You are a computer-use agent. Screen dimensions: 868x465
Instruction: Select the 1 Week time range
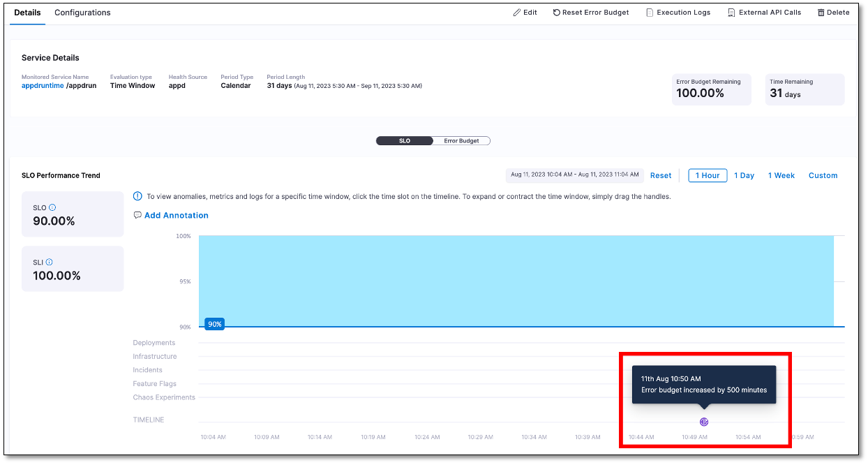[781, 176]
